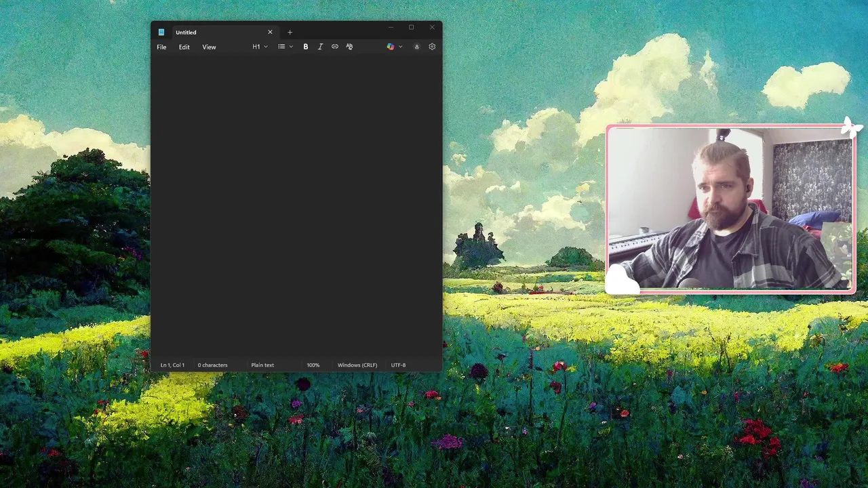Expand the H1 heading dropdown

tap(260, 47)
